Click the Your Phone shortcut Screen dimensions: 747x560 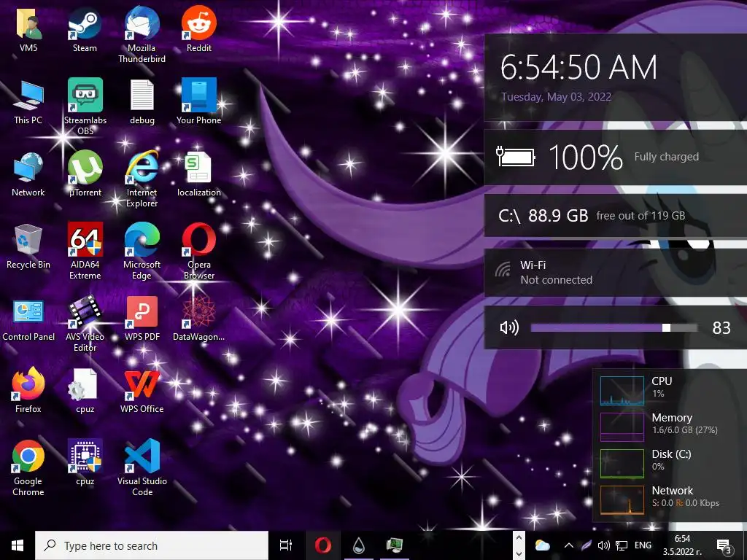click(x=198, y=101)
